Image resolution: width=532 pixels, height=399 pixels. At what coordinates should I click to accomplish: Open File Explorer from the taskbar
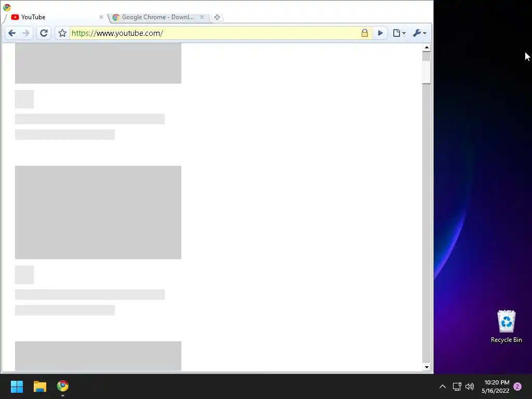39,386
